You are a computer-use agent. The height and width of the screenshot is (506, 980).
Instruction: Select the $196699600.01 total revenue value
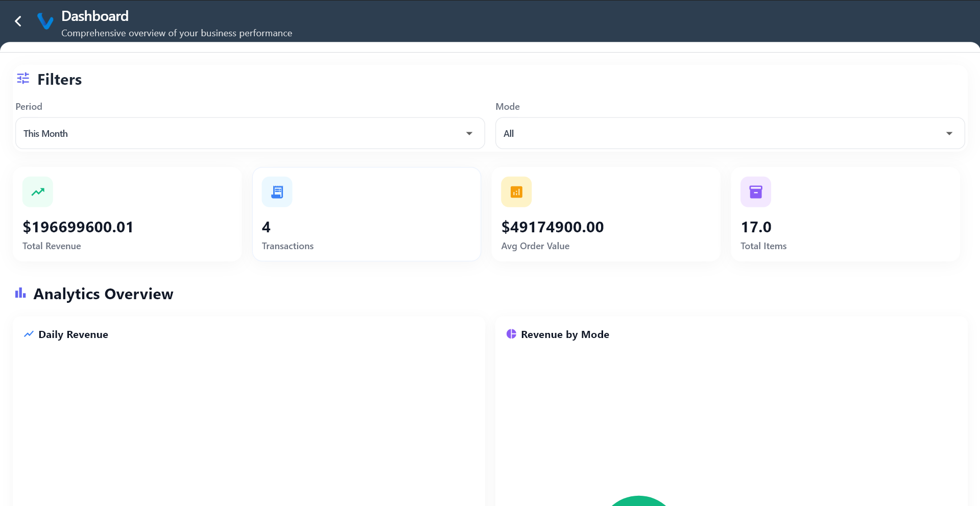[x=78, y=227]
